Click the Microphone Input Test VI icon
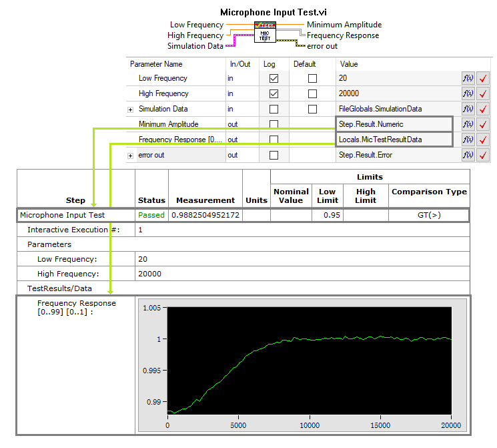 coord(264,34)
